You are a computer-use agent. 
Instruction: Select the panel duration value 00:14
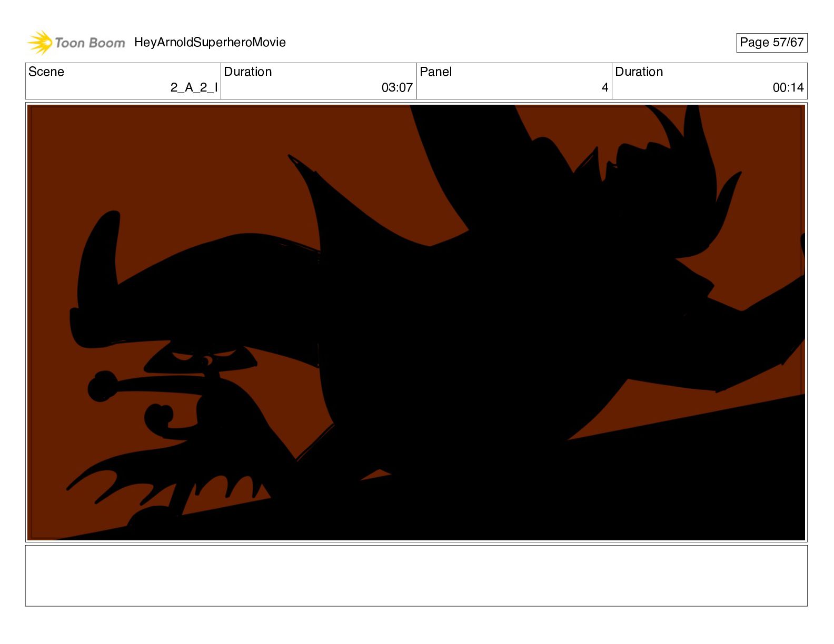[x=788, y=87]
